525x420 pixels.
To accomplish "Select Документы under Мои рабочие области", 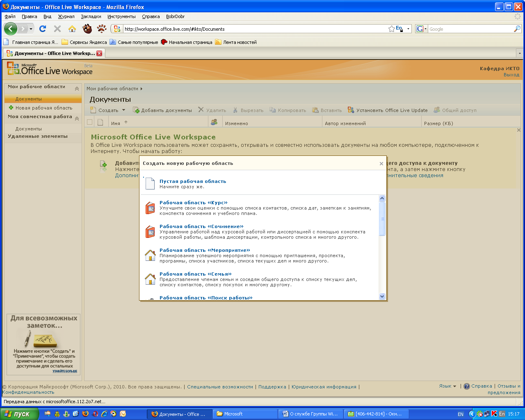I will 43,99.
